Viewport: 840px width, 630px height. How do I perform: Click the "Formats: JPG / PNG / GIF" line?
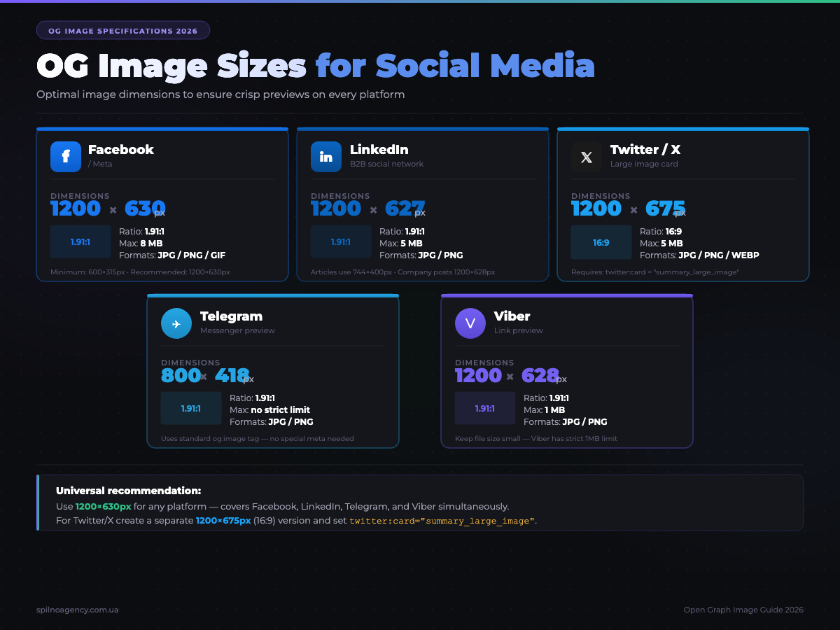(x=172, y=255)
